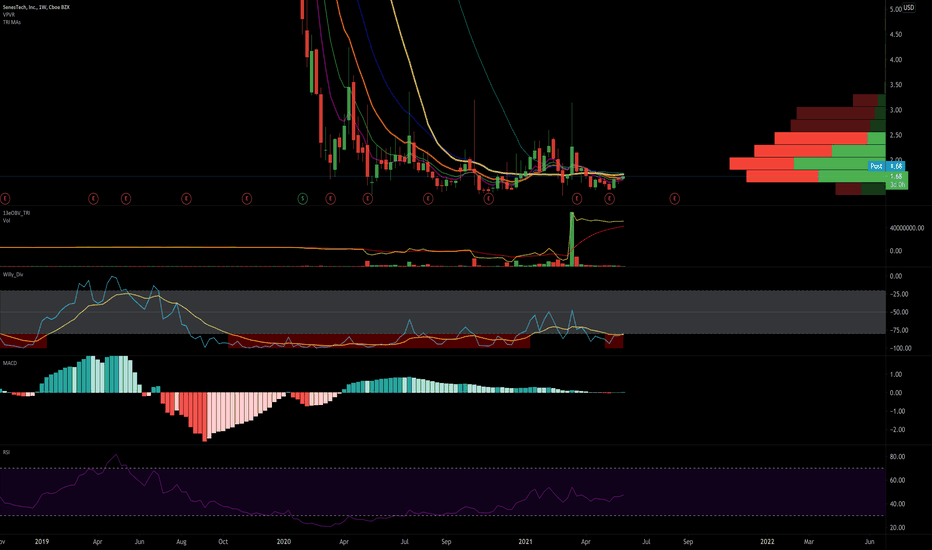This screenshot has height=550, width=932.
Task: Click the 3.50 price axis label
Action: click(895, 85)
